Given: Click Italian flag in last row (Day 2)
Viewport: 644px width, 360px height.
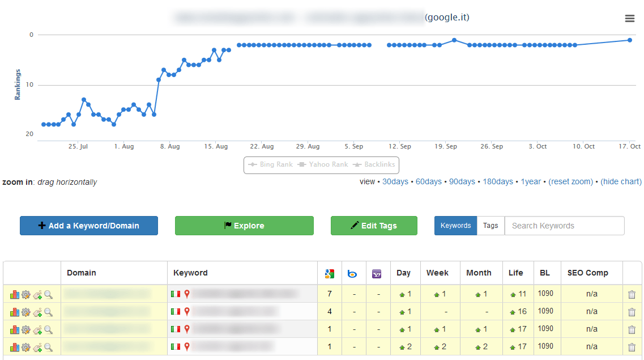Looking at the screenshot, I should pyautogui.click(x=176, y=347).
